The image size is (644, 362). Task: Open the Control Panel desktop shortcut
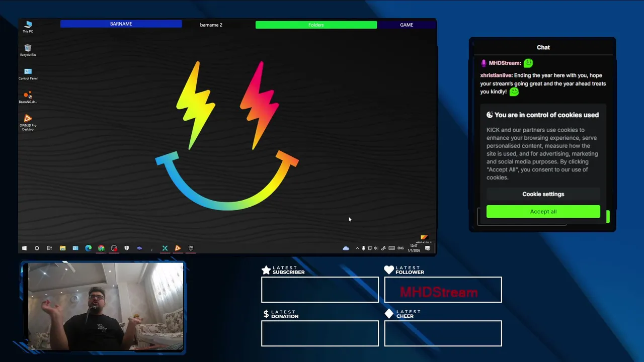click(x=28, y=74)
